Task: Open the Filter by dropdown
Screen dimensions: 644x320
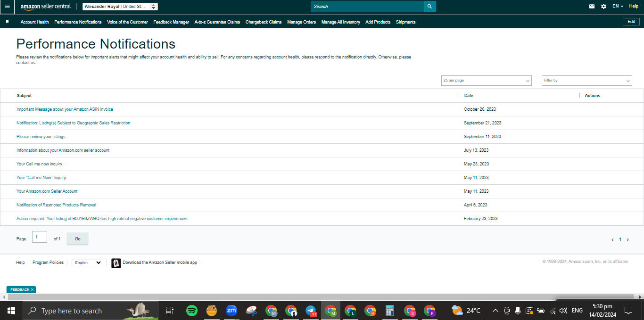Action: [586, 81]
